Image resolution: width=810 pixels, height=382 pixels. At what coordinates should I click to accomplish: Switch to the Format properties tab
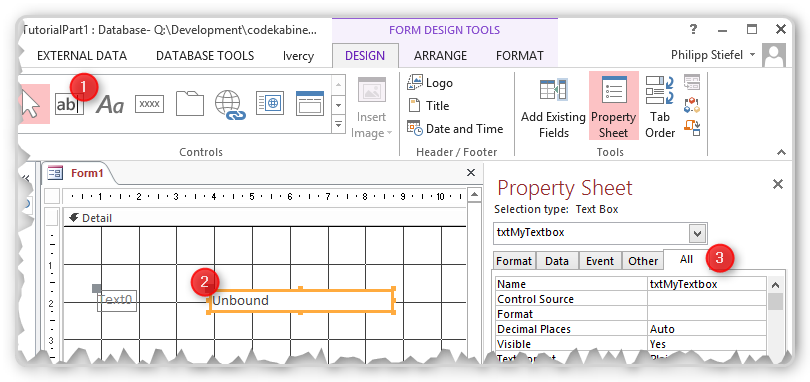[x=514, y=261]
